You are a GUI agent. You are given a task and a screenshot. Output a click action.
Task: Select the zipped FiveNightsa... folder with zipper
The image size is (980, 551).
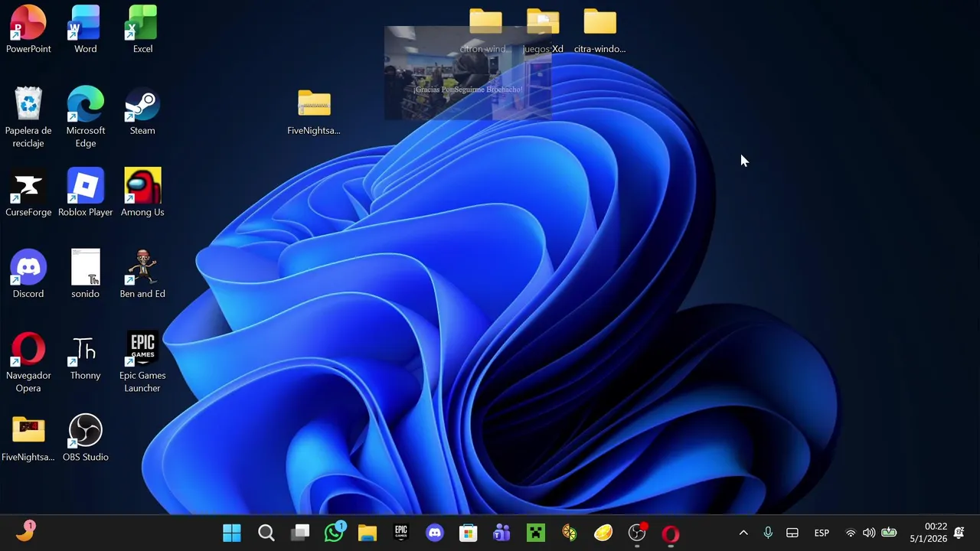tap(314, 111)
